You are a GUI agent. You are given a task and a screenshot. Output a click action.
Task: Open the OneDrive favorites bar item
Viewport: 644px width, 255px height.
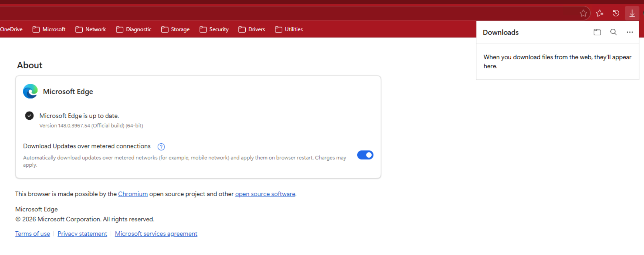pyautogui.click(x=11, y=29)
